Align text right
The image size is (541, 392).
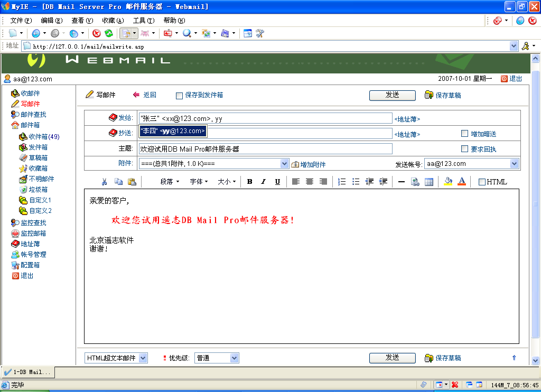point(323,182)
